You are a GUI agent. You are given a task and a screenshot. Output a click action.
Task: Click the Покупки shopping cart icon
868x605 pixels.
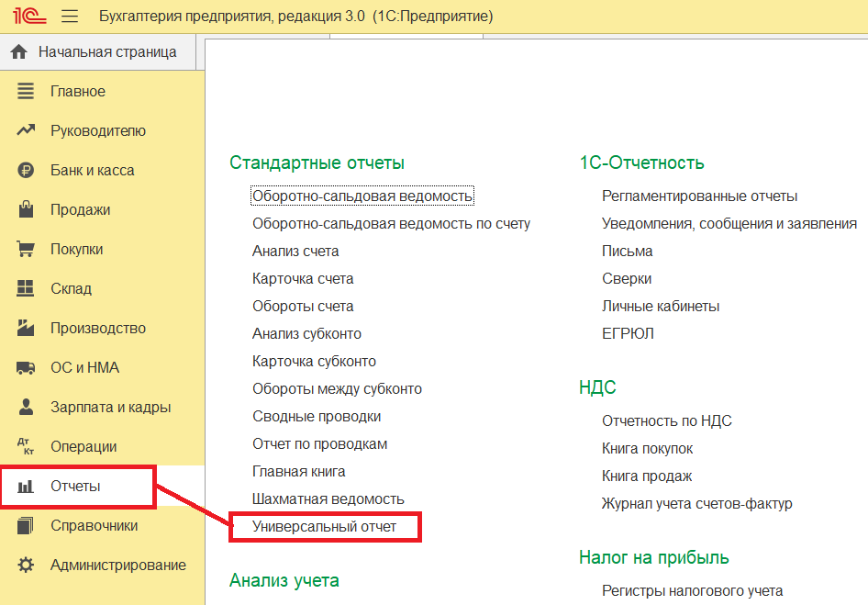click(26, 250)
